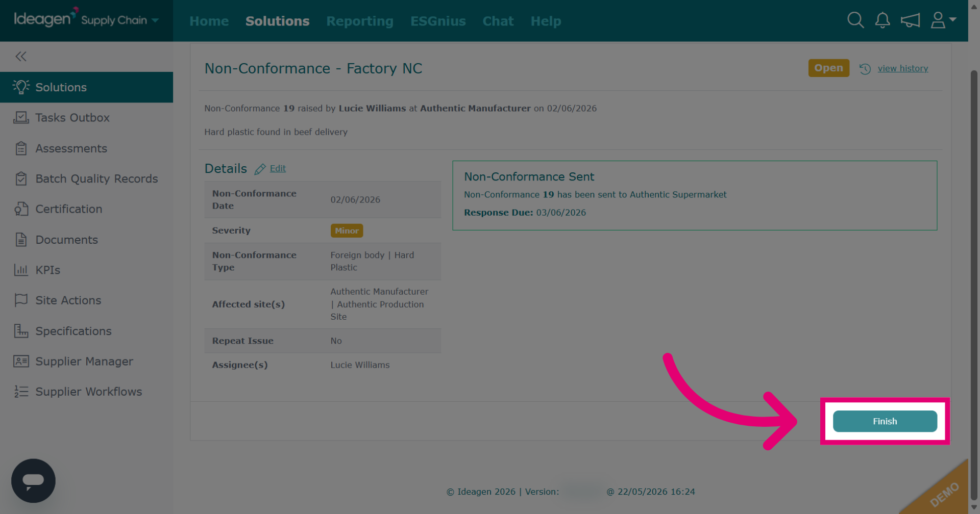
Task: Click the view history clock icon
Action: (865, 69)
